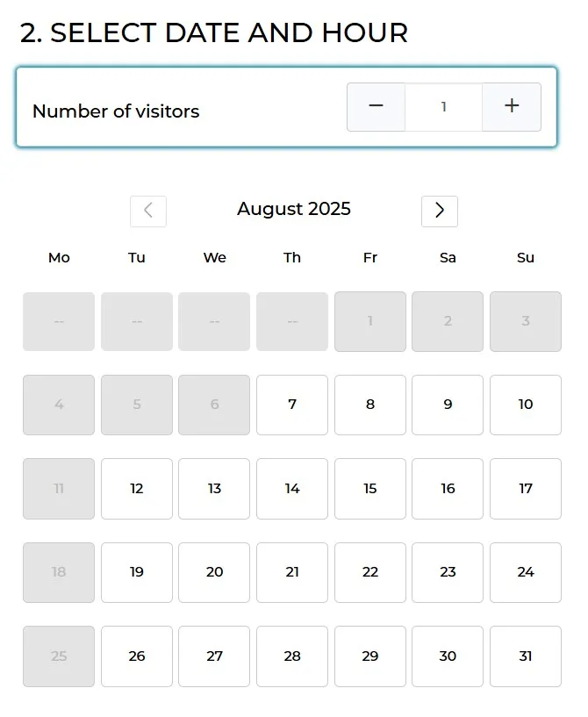Choose Saturday August 9

point(448,405)
